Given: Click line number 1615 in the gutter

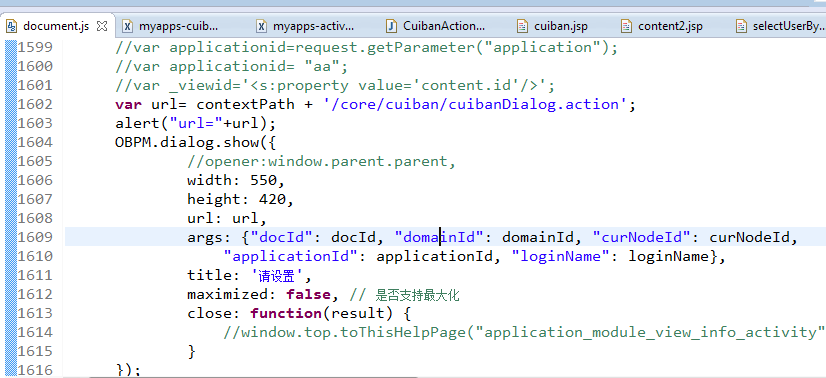Looking at the screenshot, I should click(x=35, y=351).
